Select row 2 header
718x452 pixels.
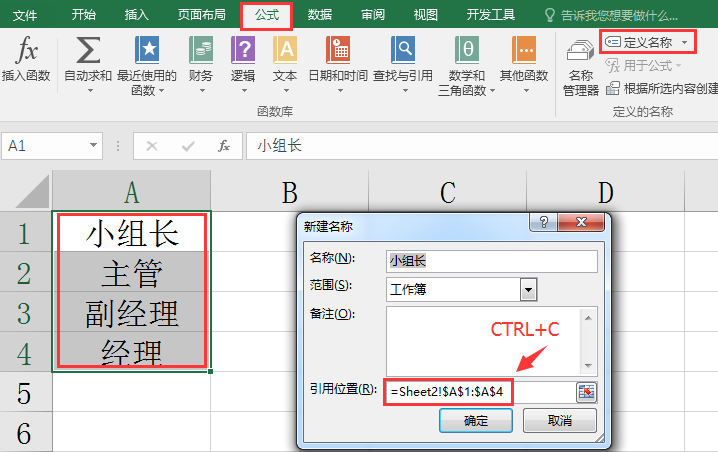[x=26, y=272]
